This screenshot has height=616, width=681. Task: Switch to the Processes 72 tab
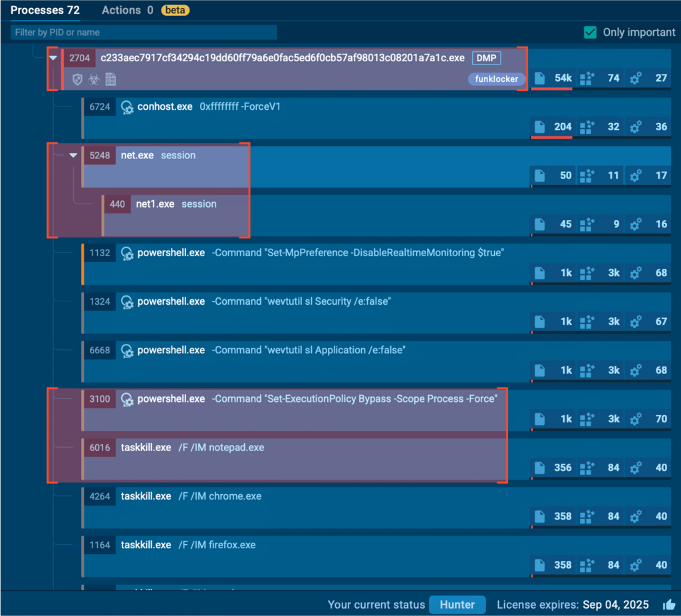[x=45, y=10]
